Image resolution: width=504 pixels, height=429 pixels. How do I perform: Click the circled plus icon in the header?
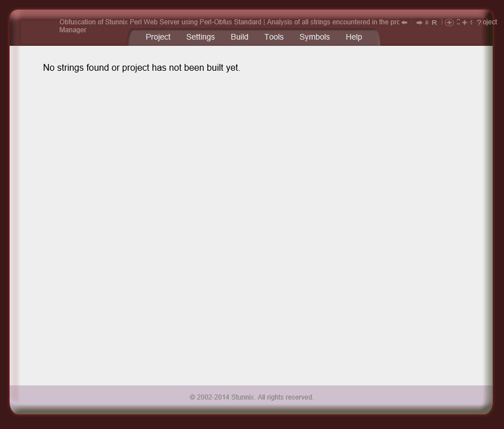click(x=450, y=22)
